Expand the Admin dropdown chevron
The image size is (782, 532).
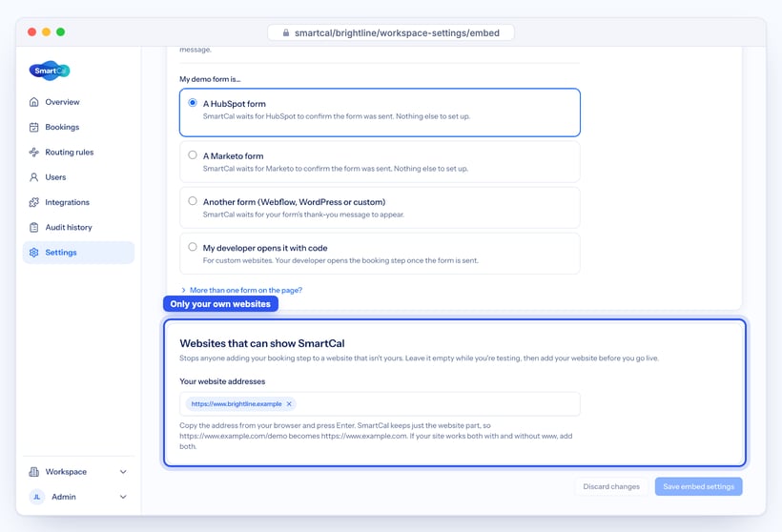123,497
